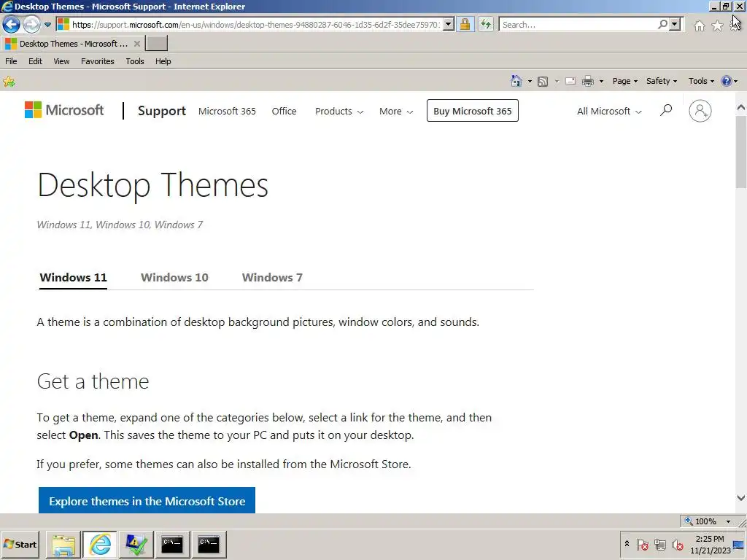Open Windows Explorer from the taskbar
This screenshot has width=747, height=560.
[63, 544]
